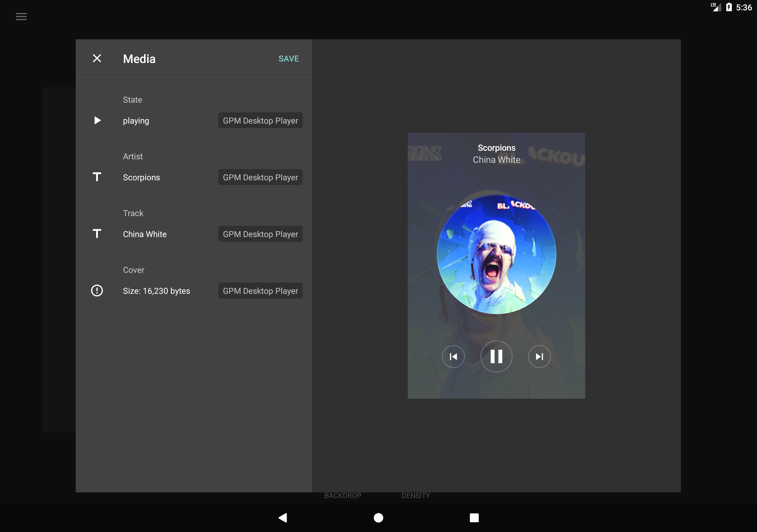Switch to the BACKDROP tab
This screenshot has height=532, width=757.
[x=343, y=495]
